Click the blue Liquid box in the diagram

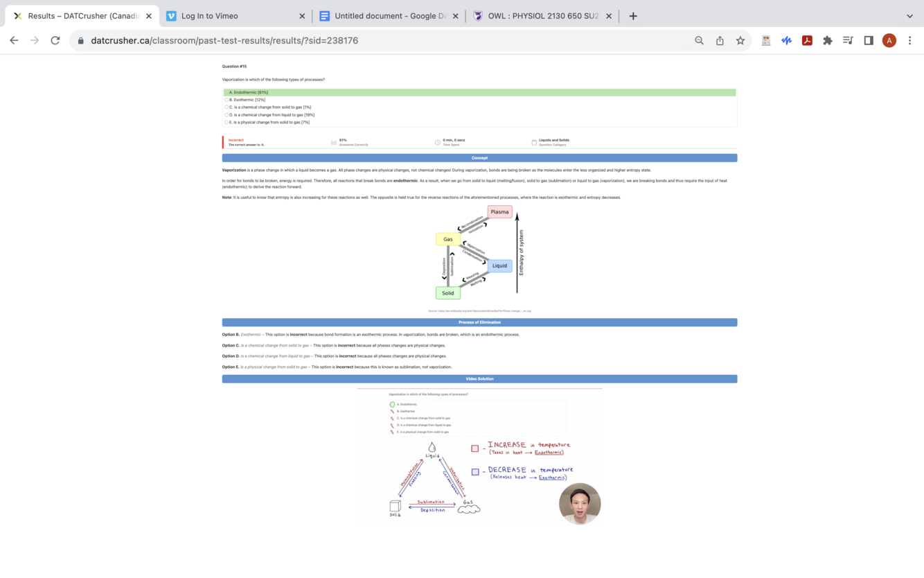(500, 265)
